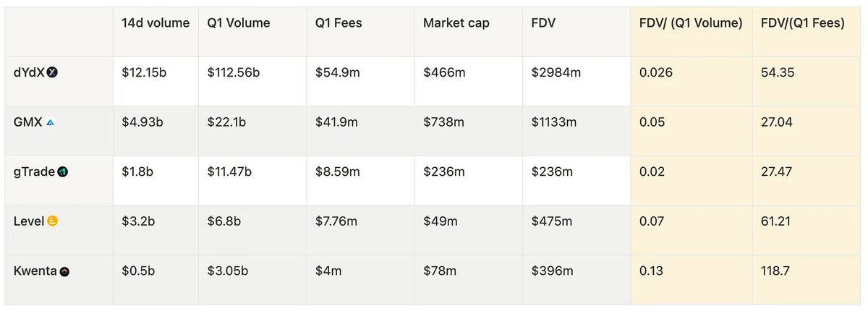The image size is (868, 314).
Task: Click the Level yellow coin icon
Action: [52, 221]
